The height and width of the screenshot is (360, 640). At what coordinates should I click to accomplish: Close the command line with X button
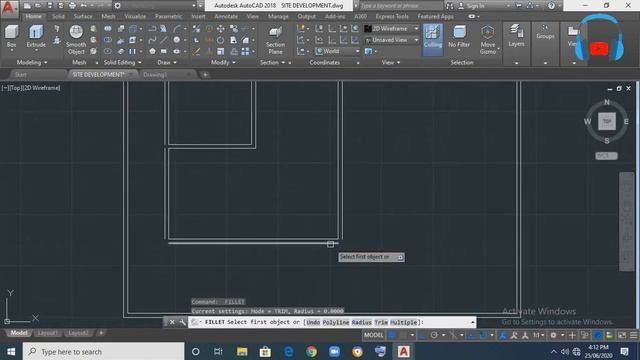tap(172, 322)
